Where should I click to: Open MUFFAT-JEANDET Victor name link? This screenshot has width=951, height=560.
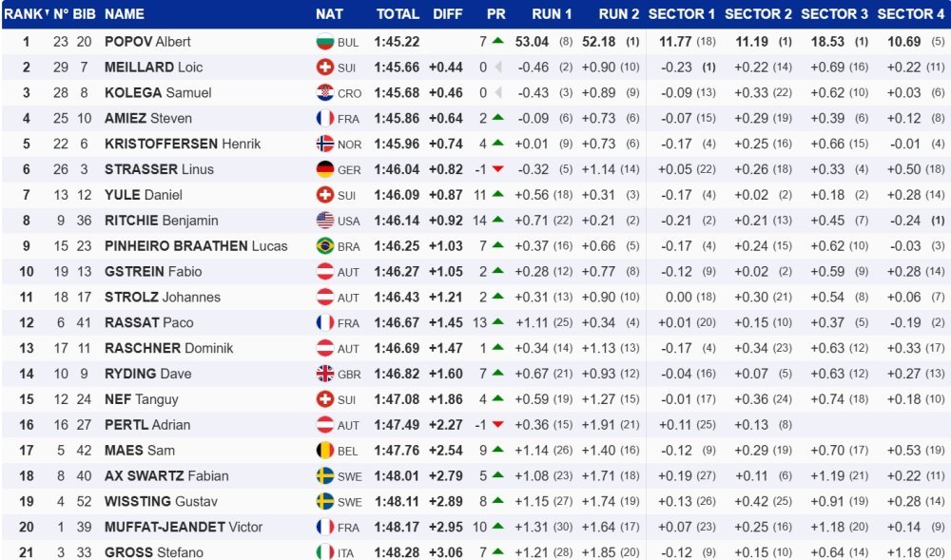(x=184, y=527)
